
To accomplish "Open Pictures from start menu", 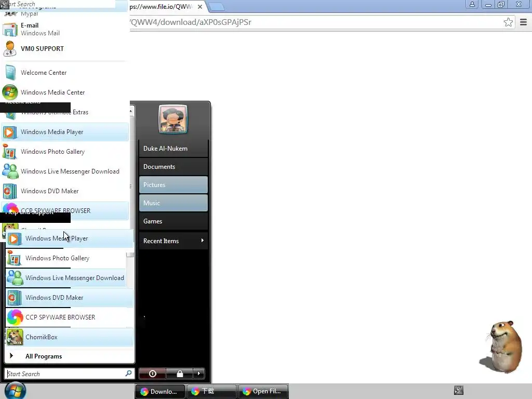I will tap(174, 185).
